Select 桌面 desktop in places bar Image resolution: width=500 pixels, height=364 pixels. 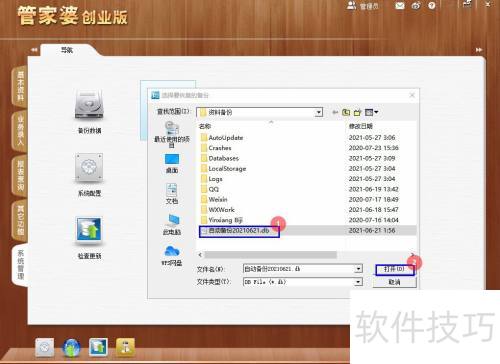[x=172, y=163]
